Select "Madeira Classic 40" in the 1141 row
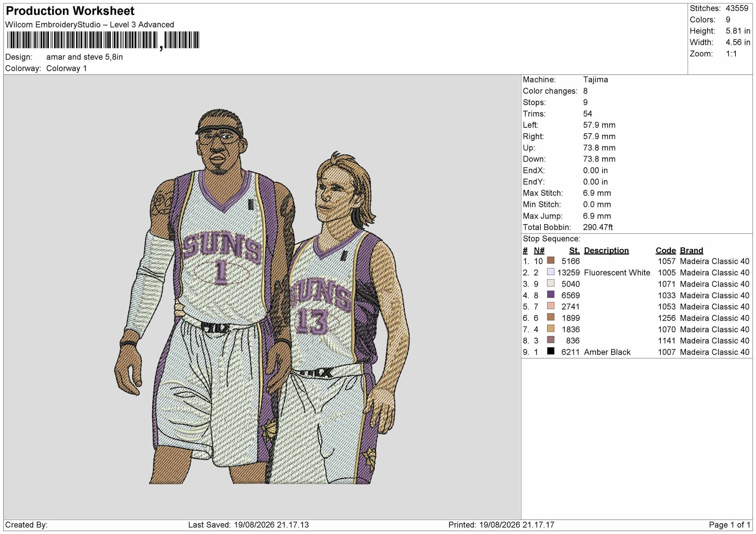The height and width of the screenshot is (534, 756). [x=714, y=341]
